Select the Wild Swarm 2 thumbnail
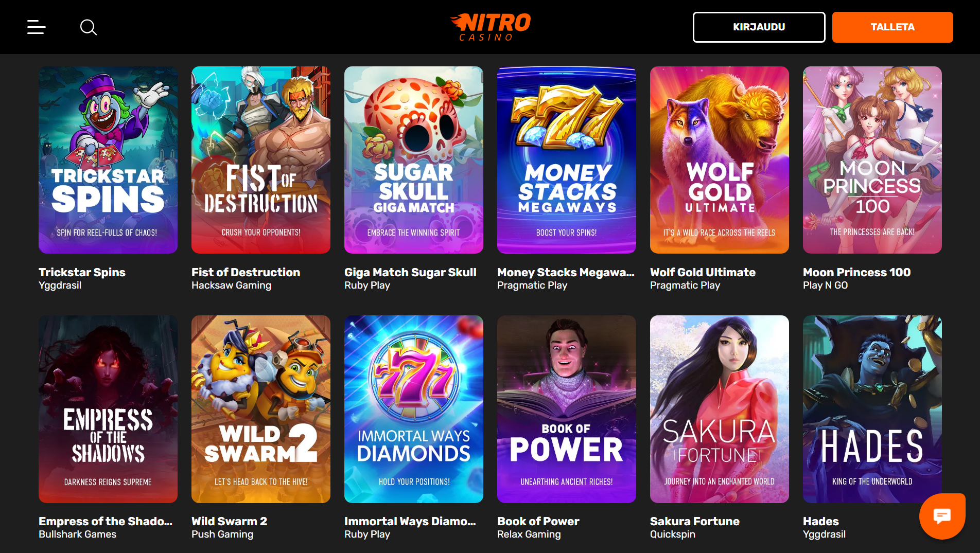Viewport: 980px width, 553px height. 261,409
